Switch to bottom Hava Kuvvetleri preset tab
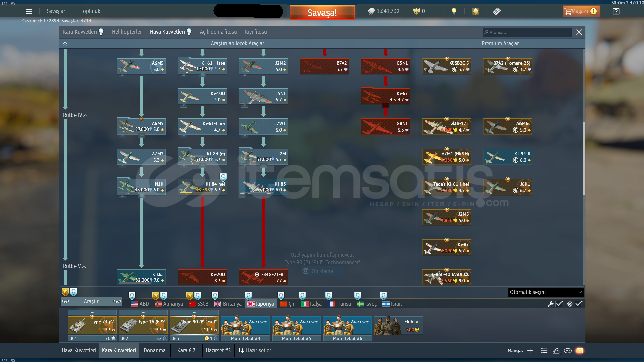The image size is (644, 362). tap(79, 351)
